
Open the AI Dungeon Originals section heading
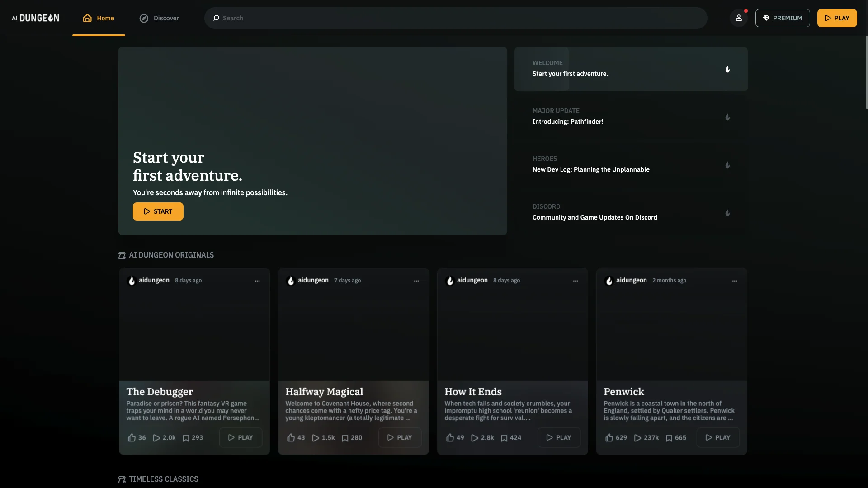click(x=171, y=255)
